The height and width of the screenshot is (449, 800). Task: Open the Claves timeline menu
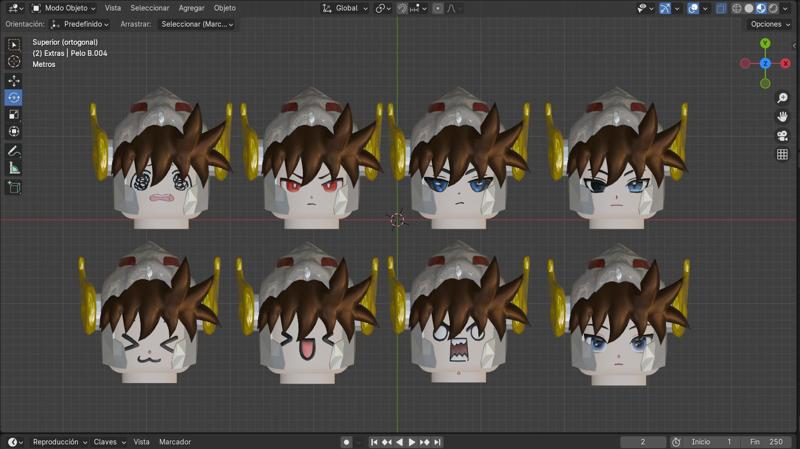tap(109, 442)
